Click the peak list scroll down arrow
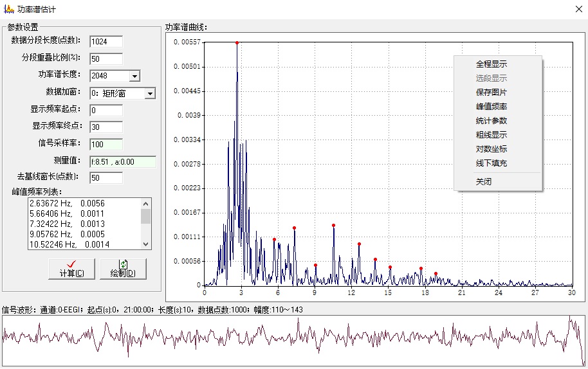This screenshot has height=369, width=588. 146,244
